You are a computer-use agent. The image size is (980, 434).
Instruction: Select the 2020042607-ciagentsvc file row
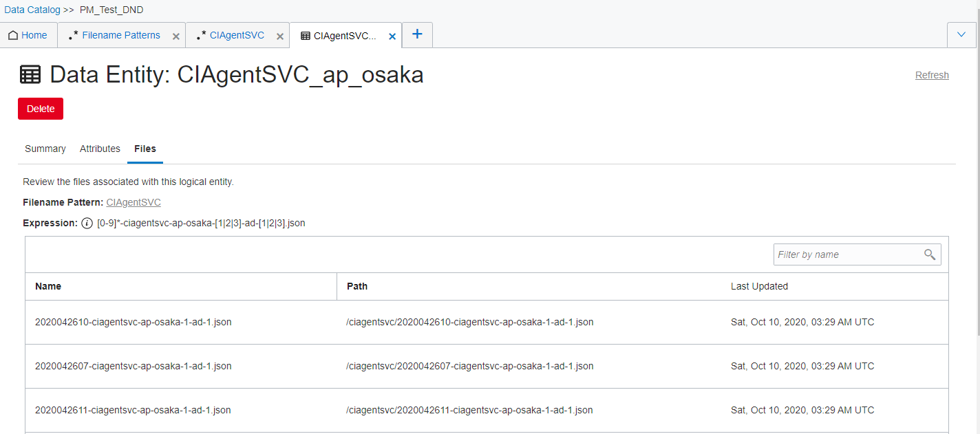pos(134,366)
